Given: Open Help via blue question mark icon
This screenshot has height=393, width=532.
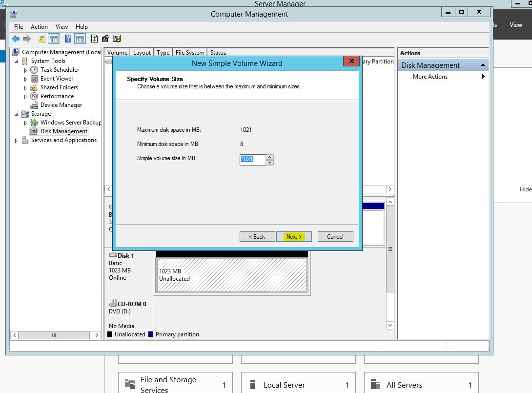Looking at the screenshot, I should [68, 39].
